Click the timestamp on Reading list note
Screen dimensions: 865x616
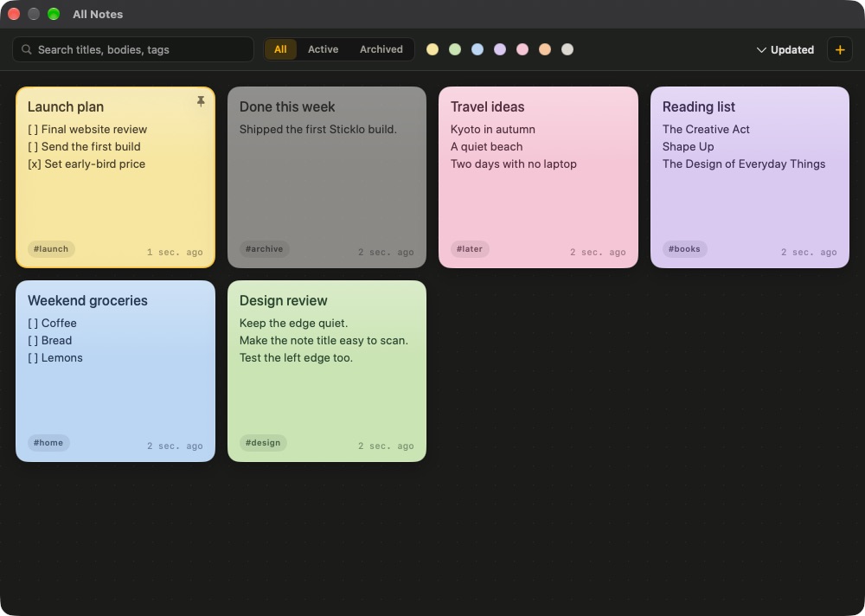coord(809,253)
